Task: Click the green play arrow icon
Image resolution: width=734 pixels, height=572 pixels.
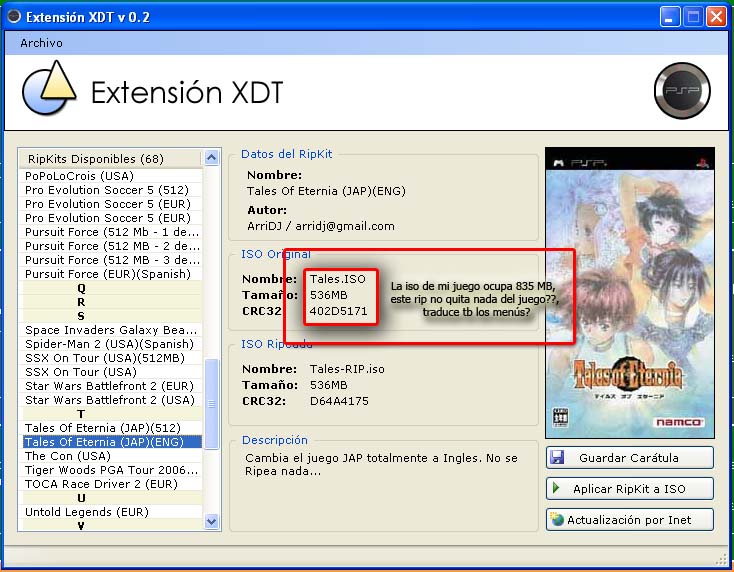Action: point(556,488)
